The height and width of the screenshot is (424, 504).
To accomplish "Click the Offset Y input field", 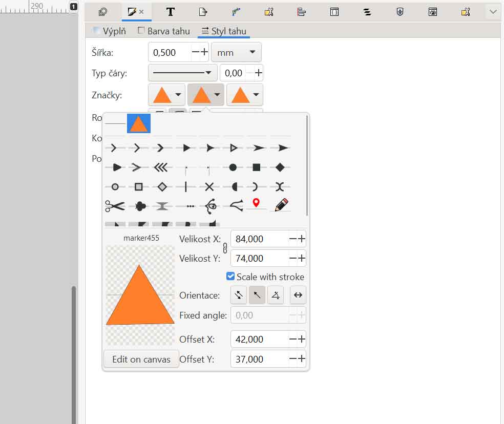I will pyautogui.click(x=259, y=359).
